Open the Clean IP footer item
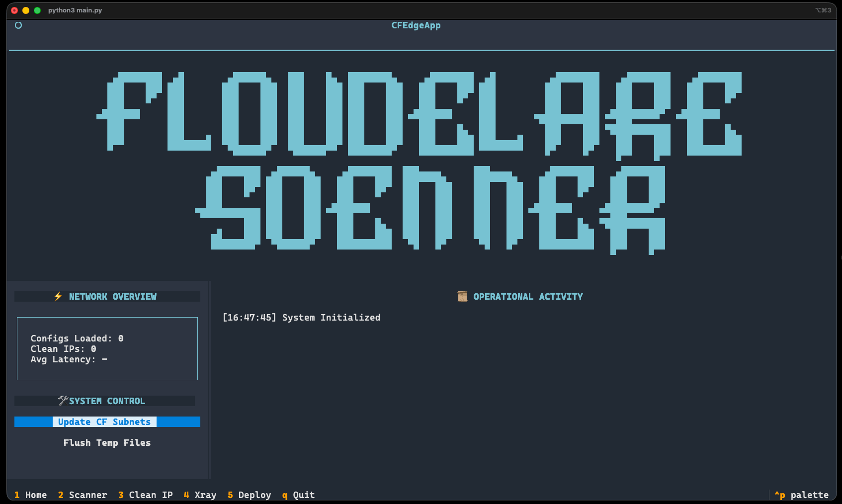 (x=146, y=495)
